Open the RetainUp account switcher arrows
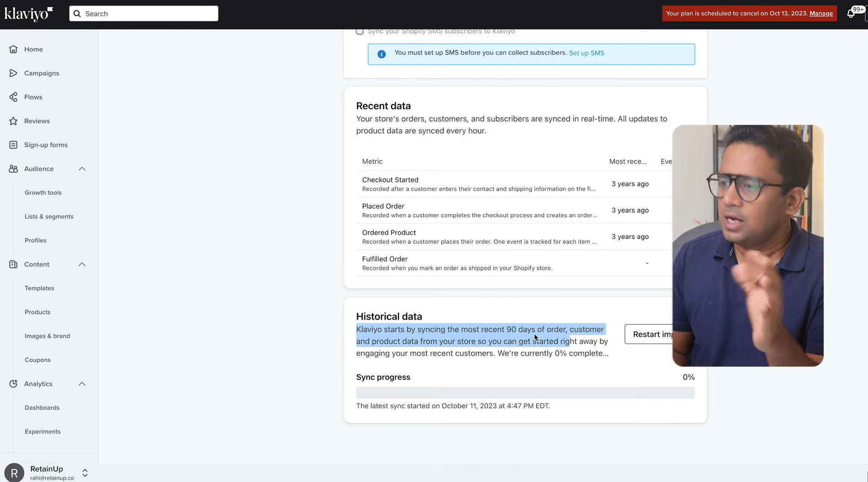The image size is (868, 482). (x=85, y=473)
